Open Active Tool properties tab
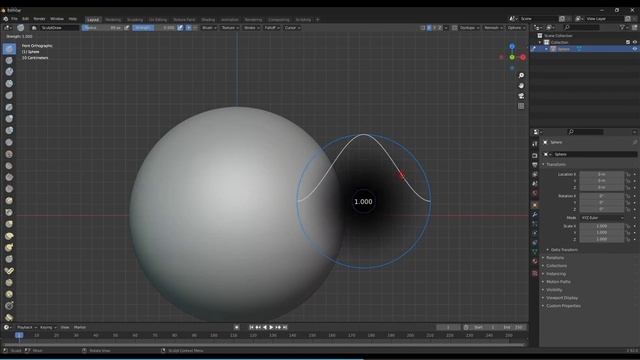 535,144
